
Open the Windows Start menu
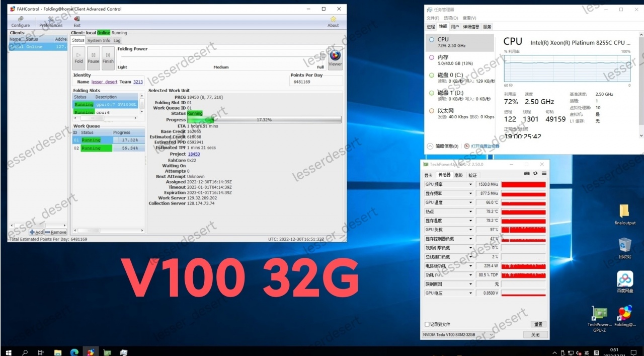[8, 352]
